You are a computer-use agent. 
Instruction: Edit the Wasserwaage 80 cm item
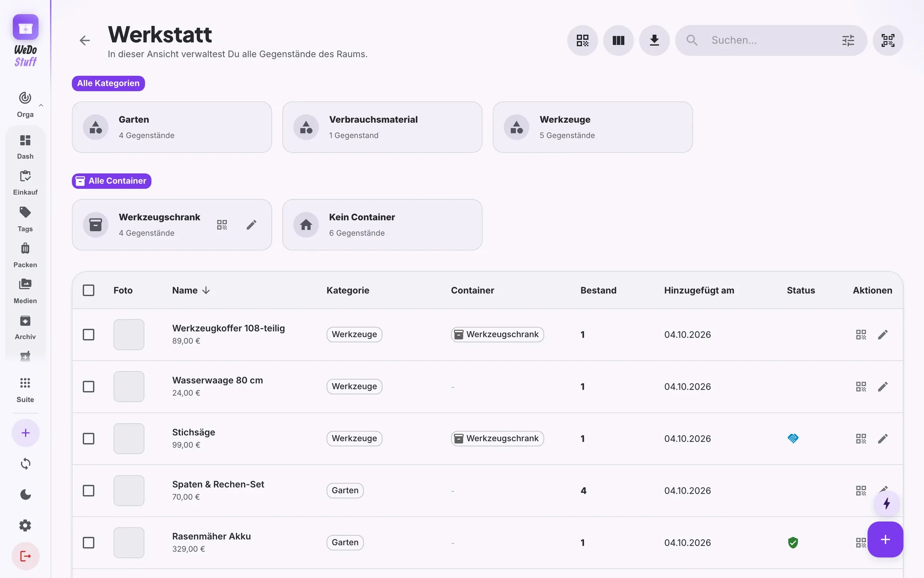click(x=883, y=386)
